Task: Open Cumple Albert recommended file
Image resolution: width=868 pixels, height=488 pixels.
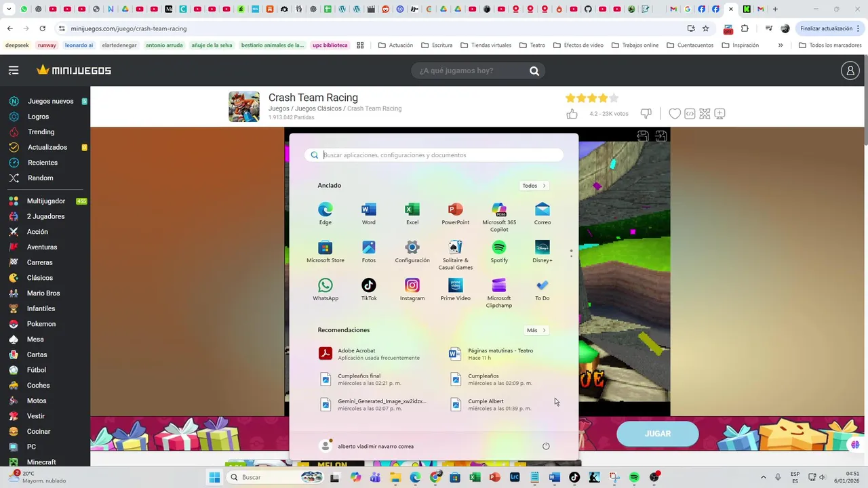Action: pos(500,405)
